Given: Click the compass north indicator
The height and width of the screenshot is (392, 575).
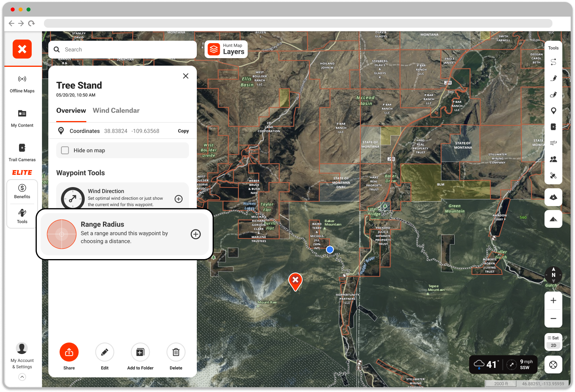Looking at the screenshot, I should tap(554, 275).
